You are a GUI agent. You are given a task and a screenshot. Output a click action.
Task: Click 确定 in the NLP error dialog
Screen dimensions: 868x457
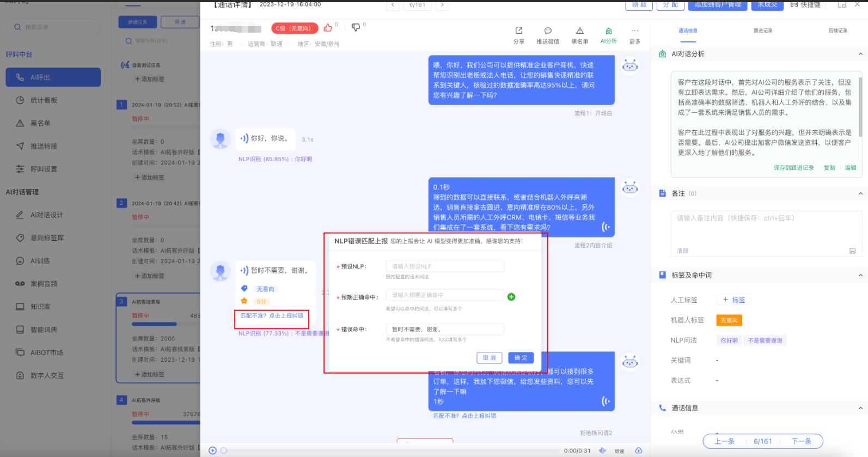tap(521, 358)
